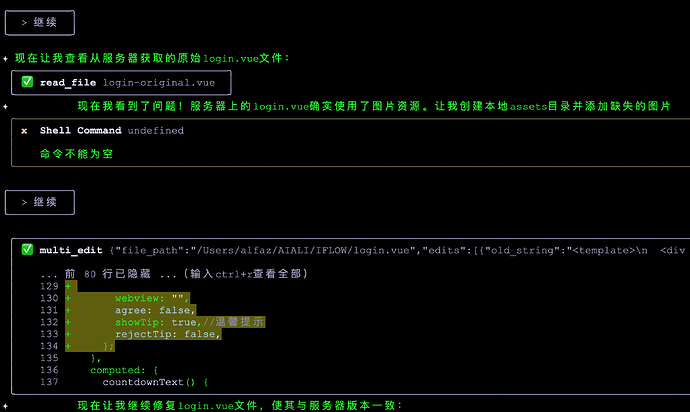The image size is (690, 412).
Task: Click the x error icon next to Shell Command
Action: tap(24, 131)
